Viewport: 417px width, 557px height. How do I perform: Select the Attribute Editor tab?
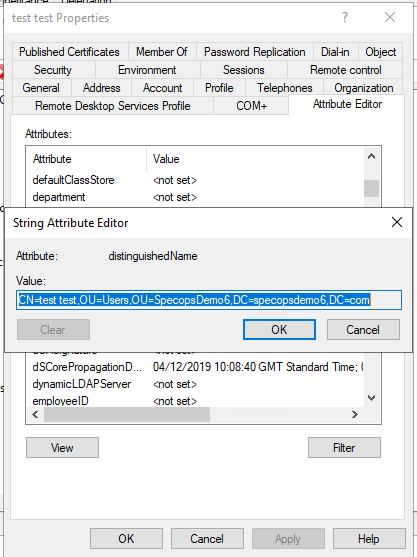347,104
